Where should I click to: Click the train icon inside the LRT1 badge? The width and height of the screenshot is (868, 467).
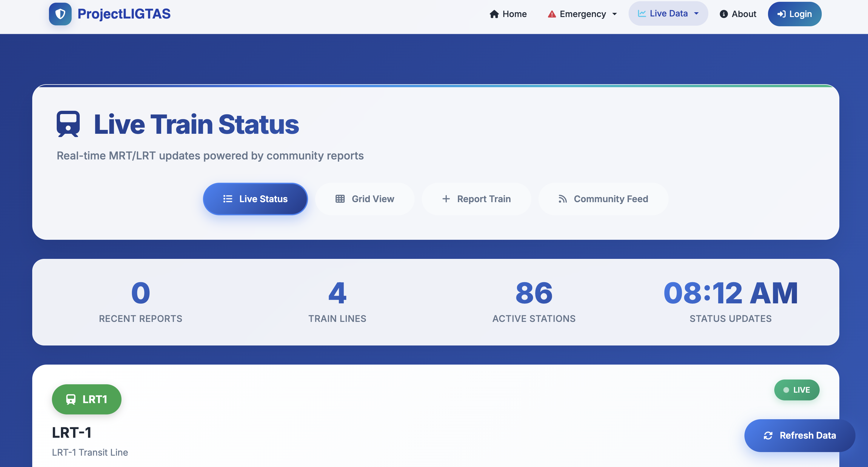click(71, 399)
